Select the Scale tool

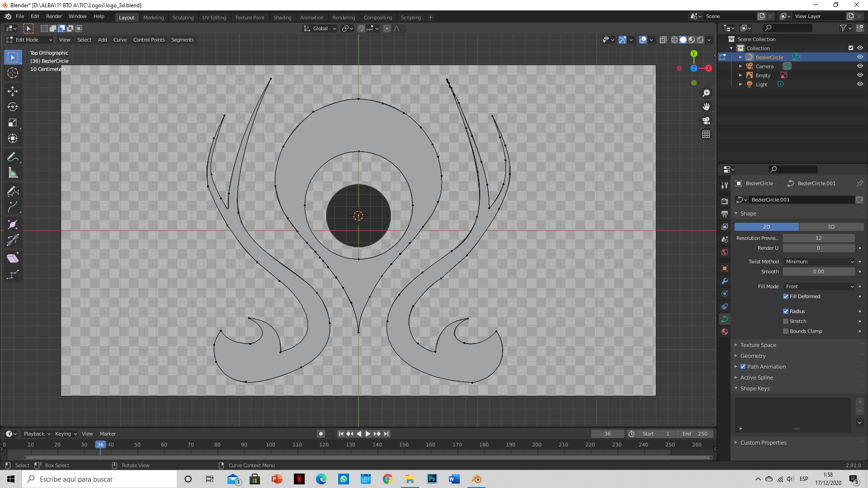[x=13, y=123]
